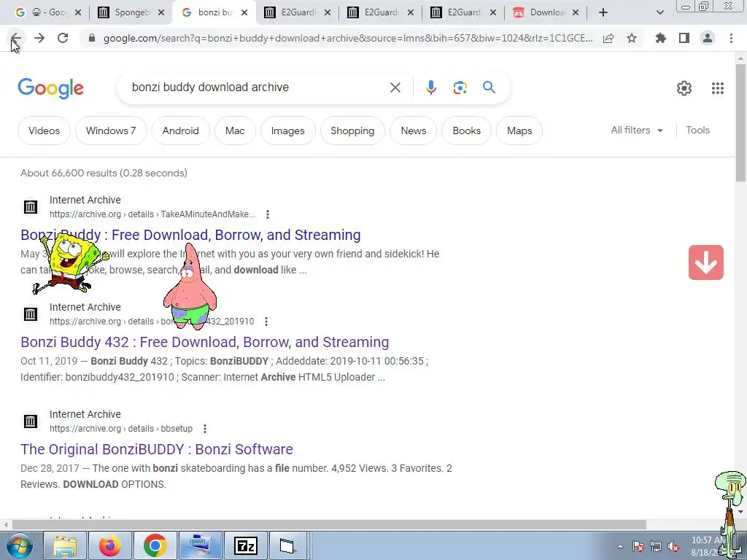Switch to the first E2Guard tab
The height and width of the screenshot is (560, 747).
click(298, 12)
